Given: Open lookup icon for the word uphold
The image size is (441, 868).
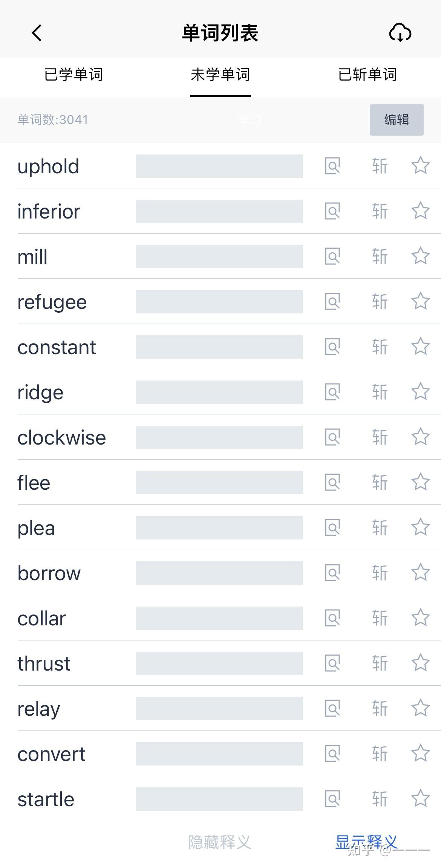Looking at the screenshot, I should coord(332,166).
